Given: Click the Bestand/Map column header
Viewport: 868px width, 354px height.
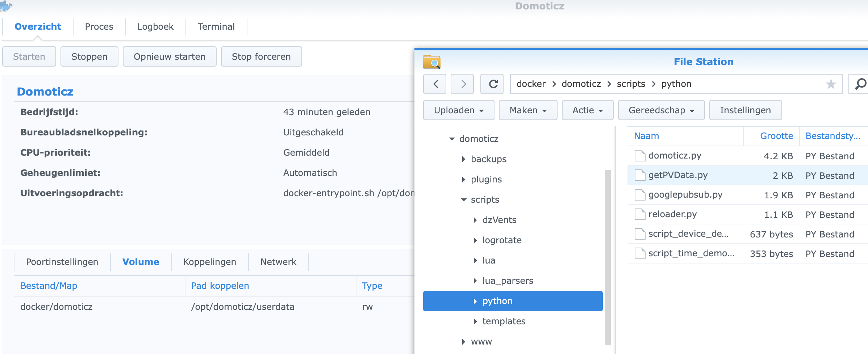Looking at the screenshot, I should 100,286.
